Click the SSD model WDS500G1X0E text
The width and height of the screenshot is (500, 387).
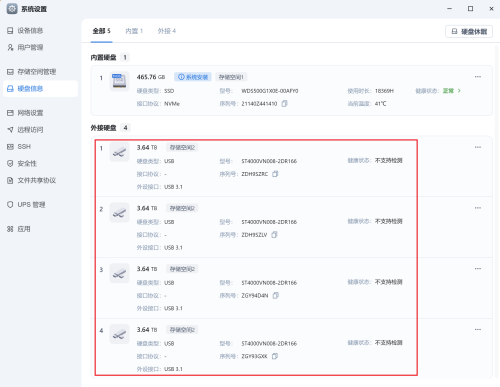point(270,91)
